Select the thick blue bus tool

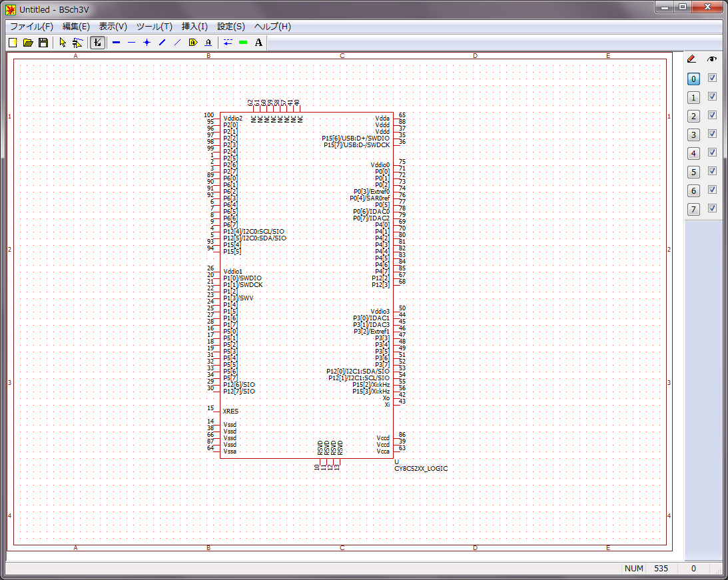[x=117, y=43]
